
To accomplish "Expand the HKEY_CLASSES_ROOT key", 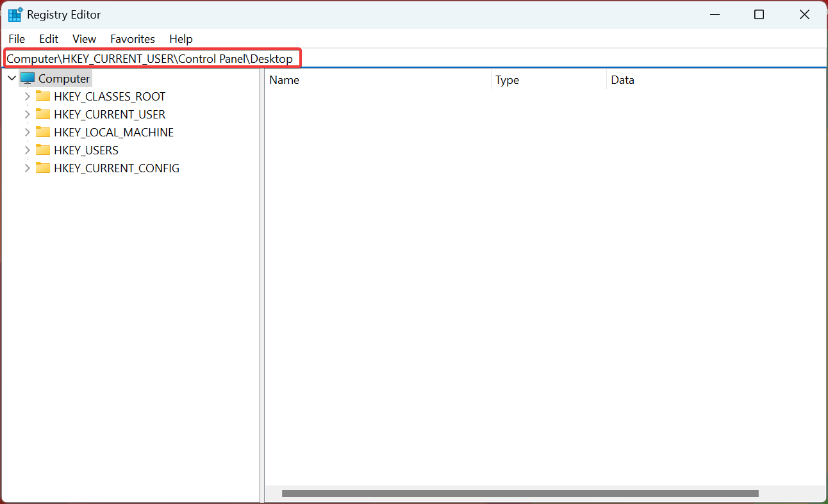I will coord(27,97).
